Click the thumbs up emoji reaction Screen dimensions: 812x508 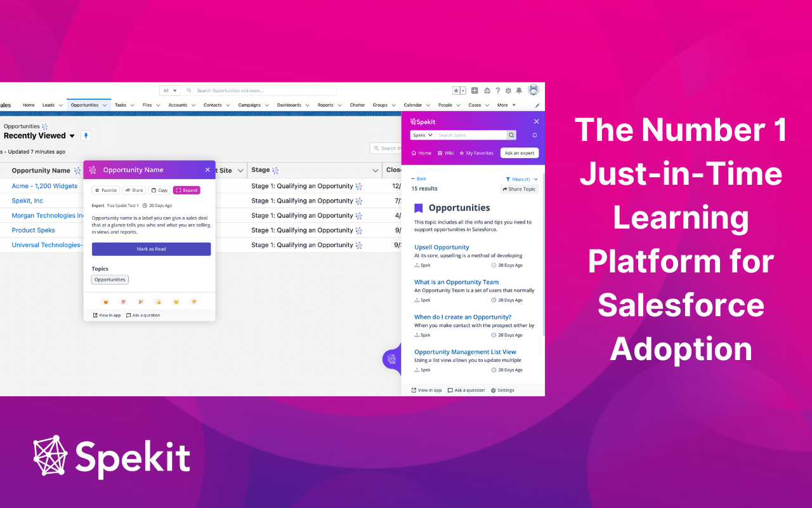tap(159, 302)
